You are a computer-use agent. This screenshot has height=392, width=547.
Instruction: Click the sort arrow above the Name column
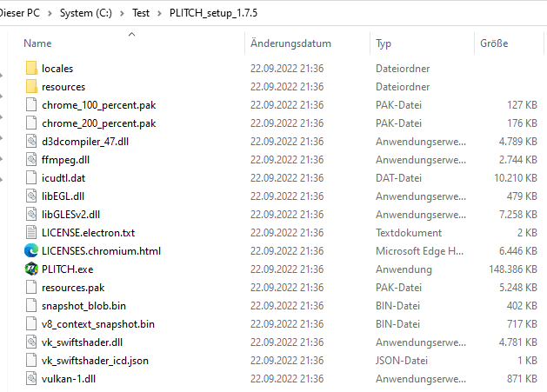131,34
